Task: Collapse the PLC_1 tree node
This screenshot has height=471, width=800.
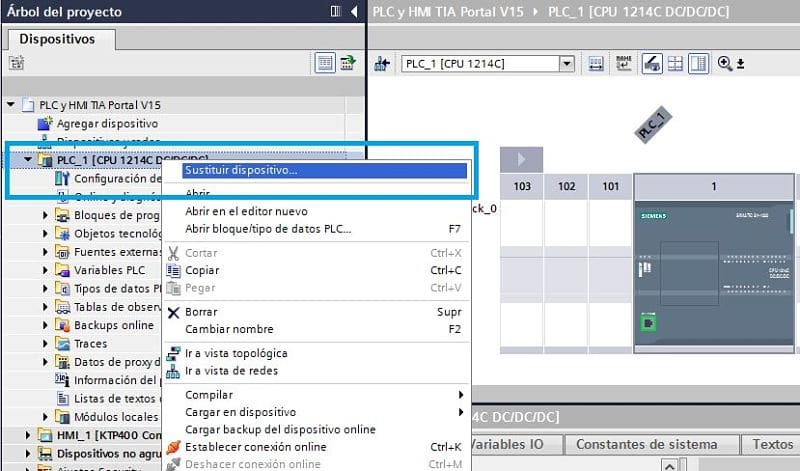Action: click(28, 160)
